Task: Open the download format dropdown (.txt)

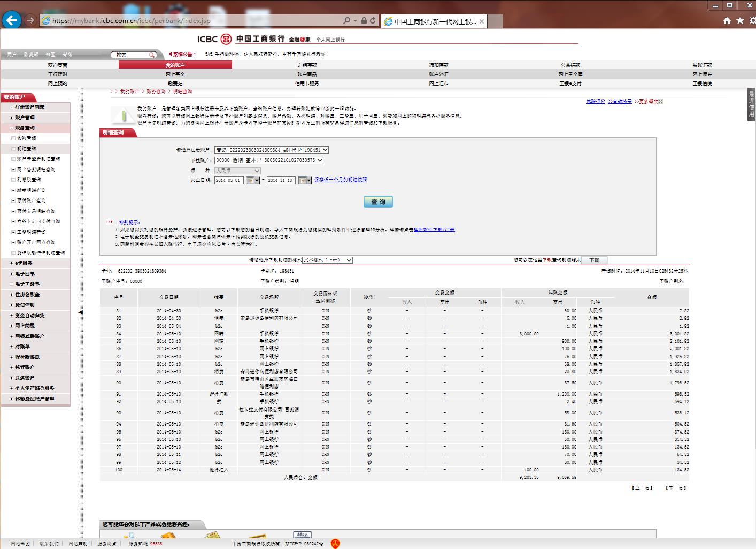Action: 327,260
